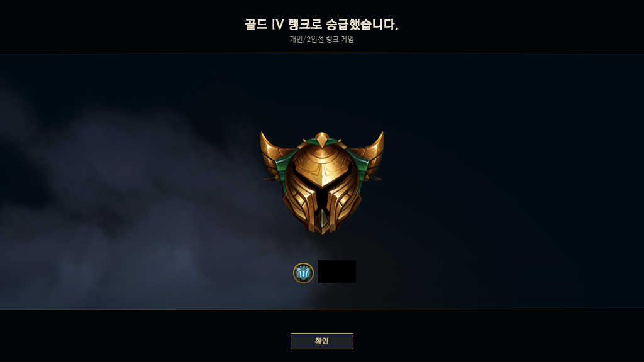644x362 pixels.
Task: Click the Gold rank helmet emblem
Action: 322,183
